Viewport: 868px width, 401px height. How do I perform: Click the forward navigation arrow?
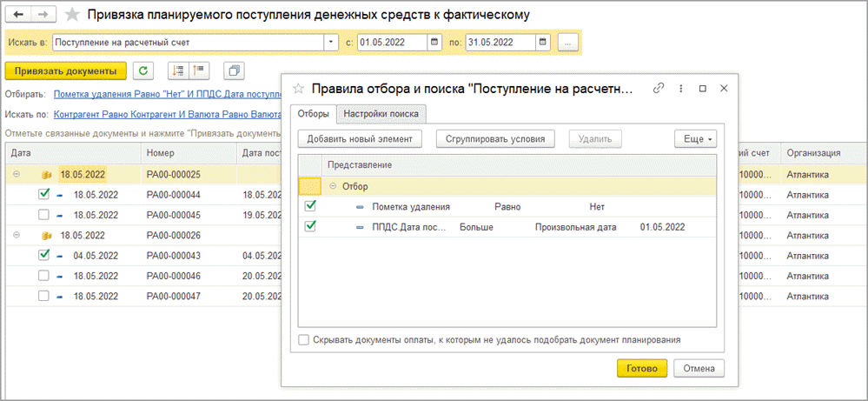tap(43, 16)
